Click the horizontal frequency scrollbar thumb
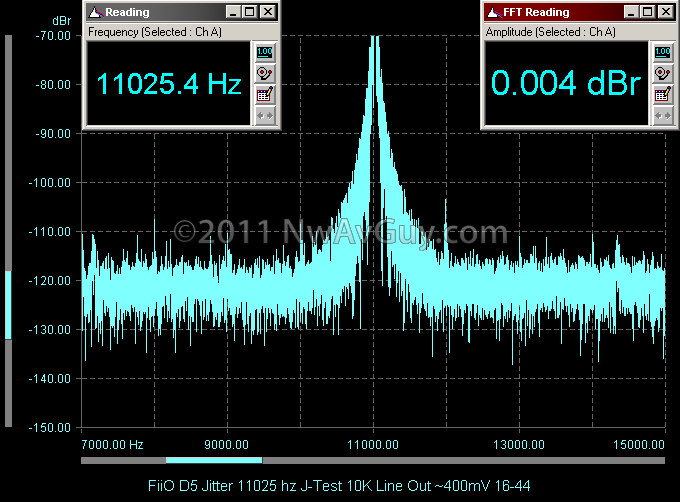 pyautogui.click(x=214, y=460)
